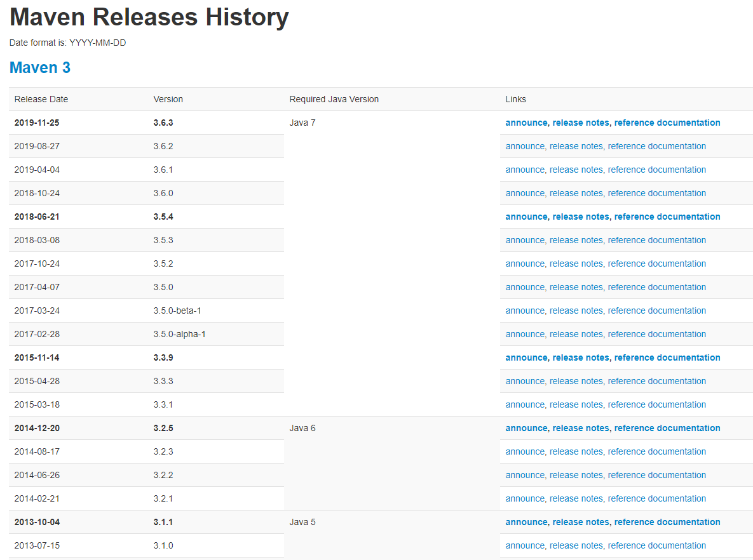
Task: Open the announce link for 3.5.2
Action: (526, 264)
